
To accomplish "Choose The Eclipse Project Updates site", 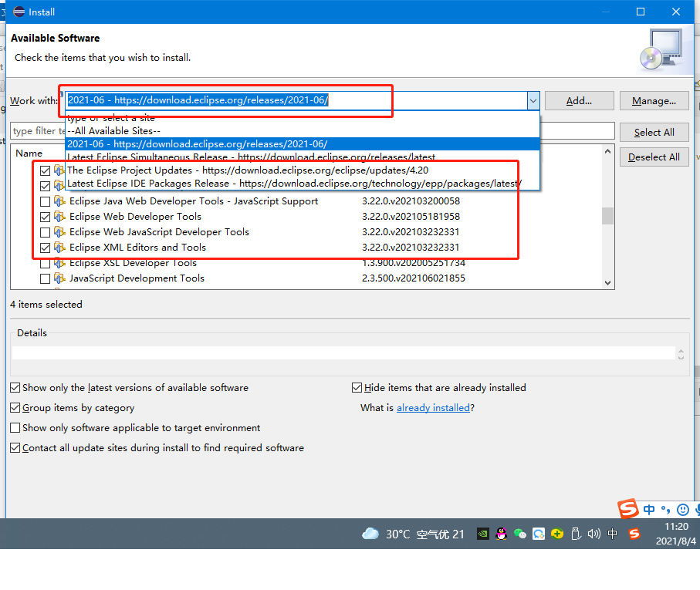I will tap(303, 170).
